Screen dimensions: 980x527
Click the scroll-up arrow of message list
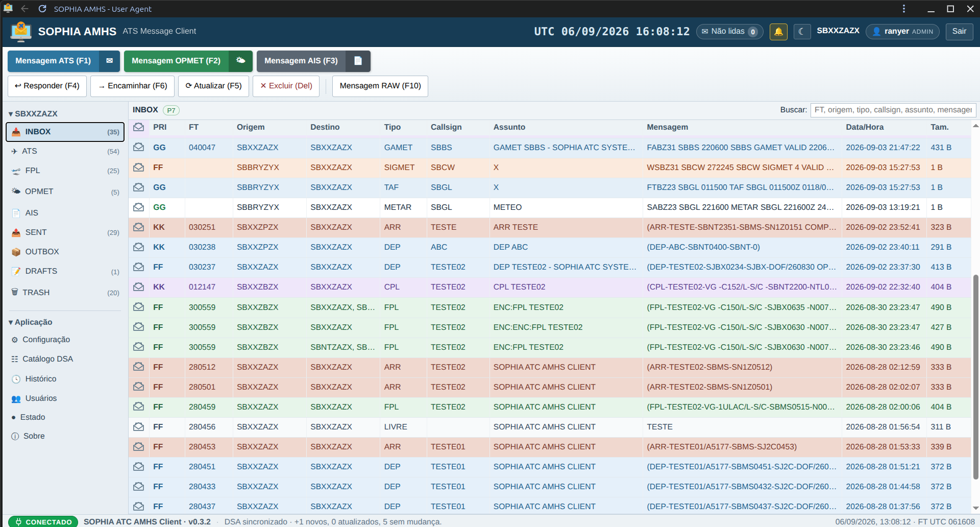[x=975, y=126]
